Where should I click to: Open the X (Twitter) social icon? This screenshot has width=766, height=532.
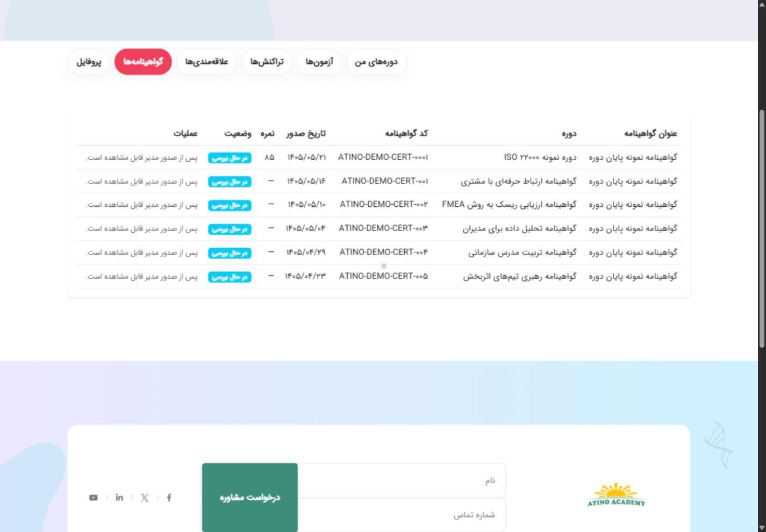[x=145, y=498]
